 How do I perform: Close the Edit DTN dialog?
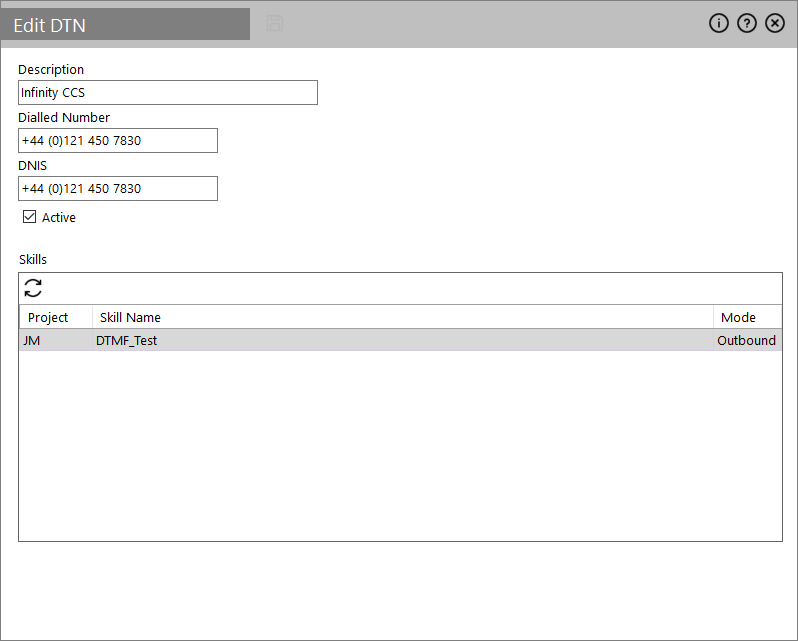pyautogui.click(x=775, y=24)
